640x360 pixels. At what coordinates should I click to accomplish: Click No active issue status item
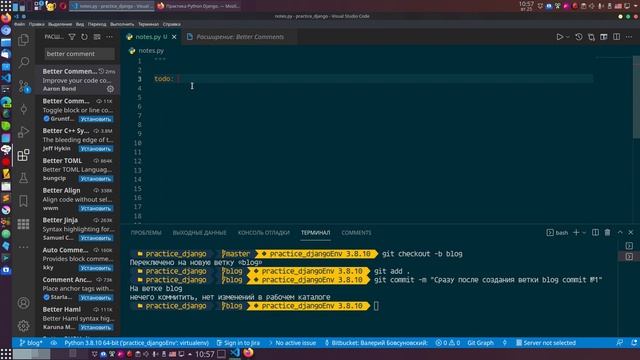(293, 343)
